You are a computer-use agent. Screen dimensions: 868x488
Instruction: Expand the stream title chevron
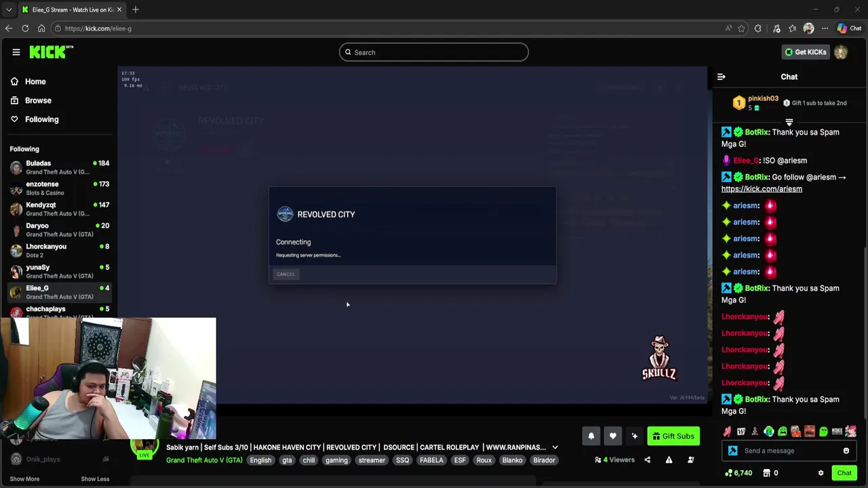tap(555, 447)
